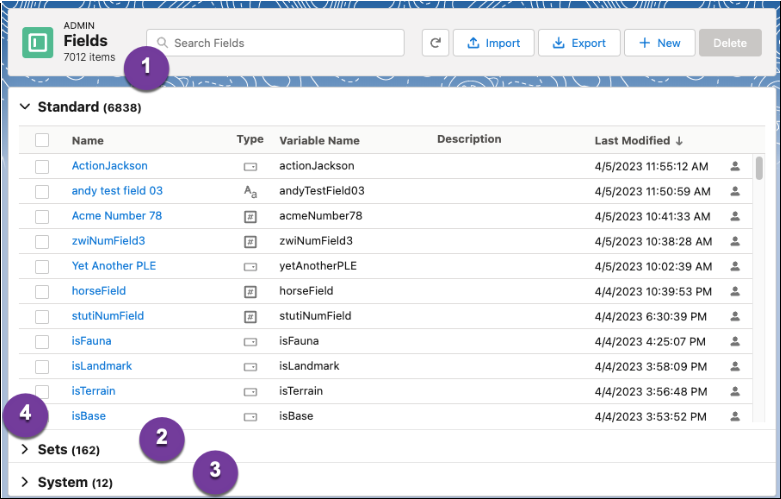The width and height of the screenshot is (781, 499).
Task: Click user icon in isBase row
Action: (x=735, y=416)
